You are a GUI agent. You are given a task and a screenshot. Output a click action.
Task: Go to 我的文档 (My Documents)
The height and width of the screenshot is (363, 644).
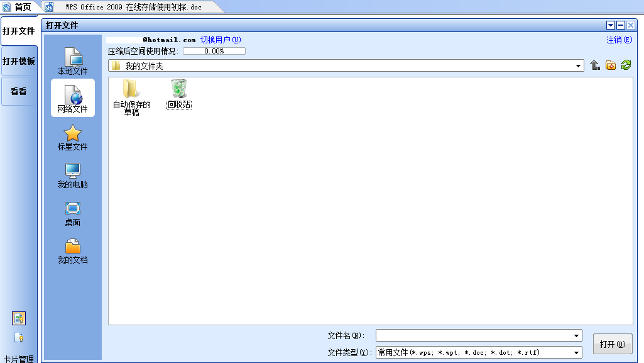pyautogui.click(x=72, y=250)
